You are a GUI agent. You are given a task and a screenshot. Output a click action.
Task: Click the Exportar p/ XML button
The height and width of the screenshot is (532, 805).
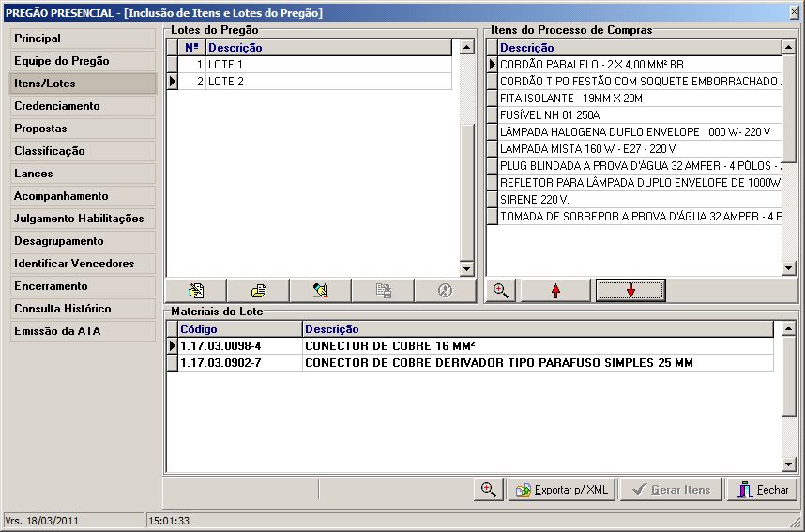[563, 490]
